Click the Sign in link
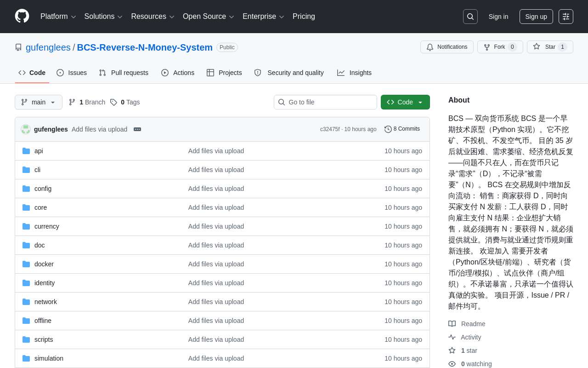588x368 pixels. tap(498, 17)
